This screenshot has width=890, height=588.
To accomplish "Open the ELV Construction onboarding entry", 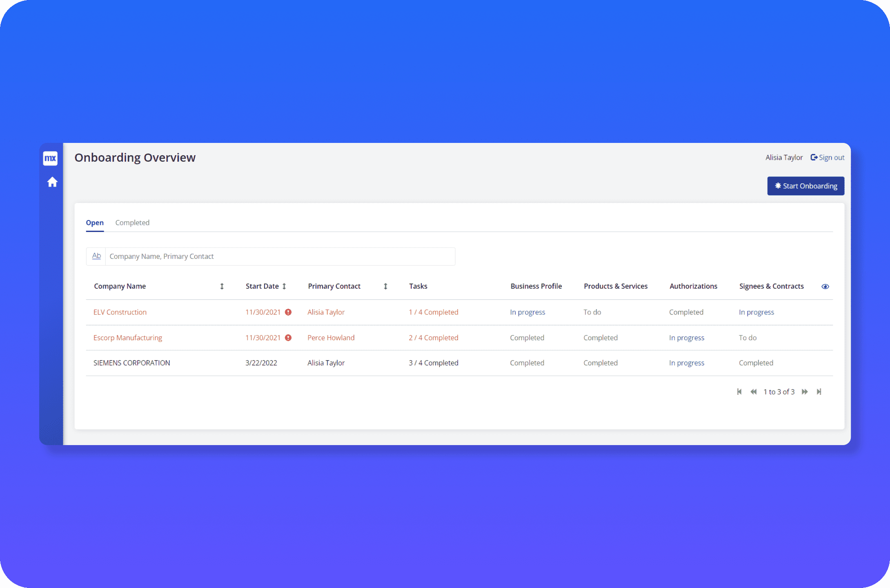I will tap(120, 312).
